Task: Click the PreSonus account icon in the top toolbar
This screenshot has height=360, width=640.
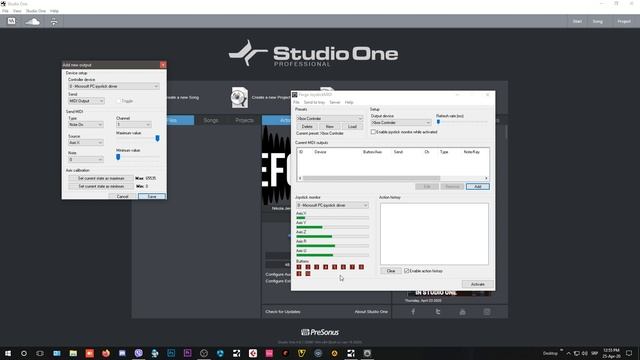Action: (11, 21)
